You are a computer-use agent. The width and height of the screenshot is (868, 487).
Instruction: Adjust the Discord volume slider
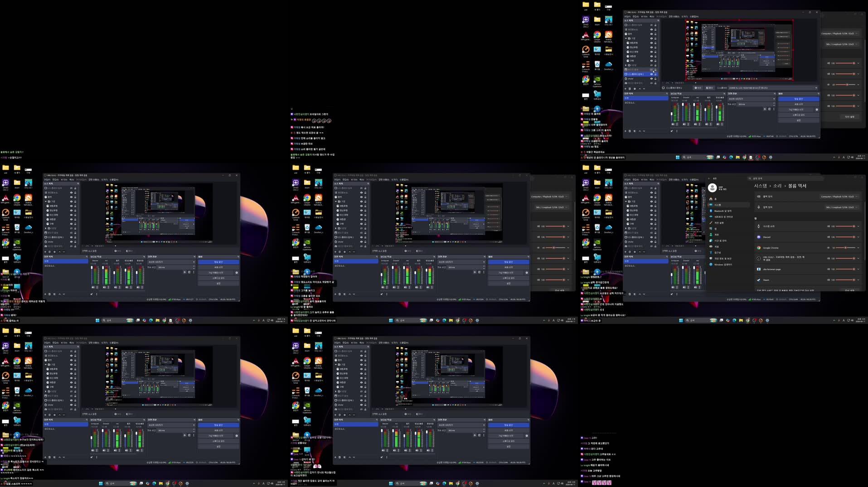[846, 237]
